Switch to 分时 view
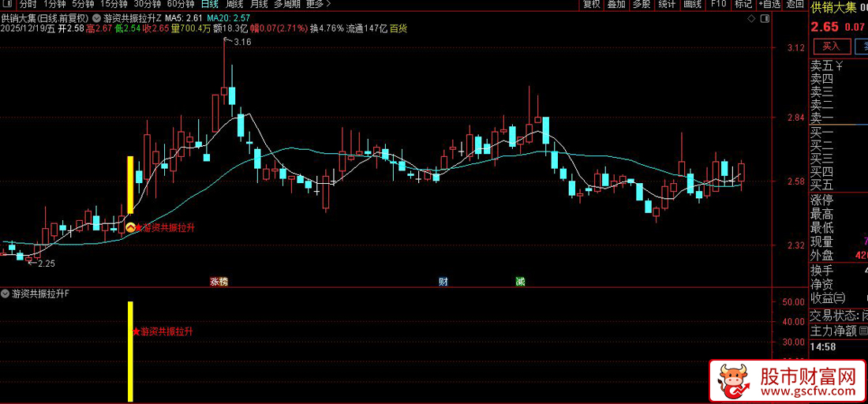Viewport: 868px width, 404px height. pos(28,4)
